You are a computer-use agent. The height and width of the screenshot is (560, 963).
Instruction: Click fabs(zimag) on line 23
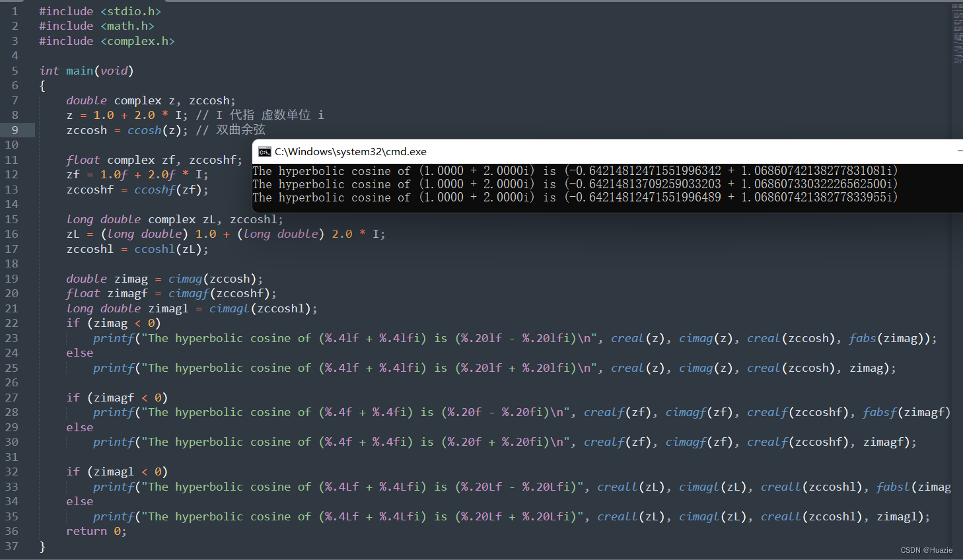(886, 338)
